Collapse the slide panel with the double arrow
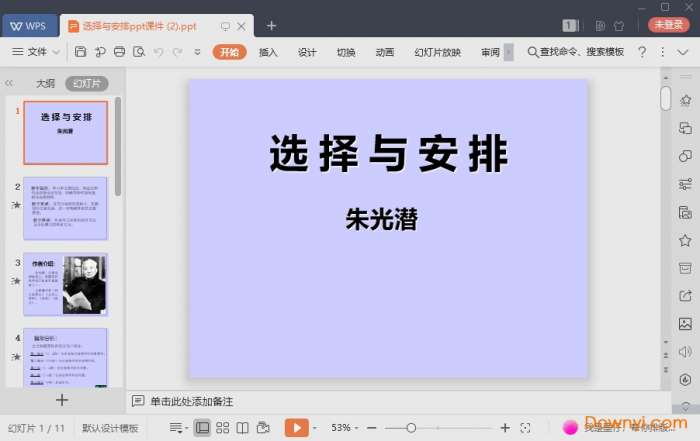Image resolution: width=700 pixels, height=441 pixels. tap(9, 83)
